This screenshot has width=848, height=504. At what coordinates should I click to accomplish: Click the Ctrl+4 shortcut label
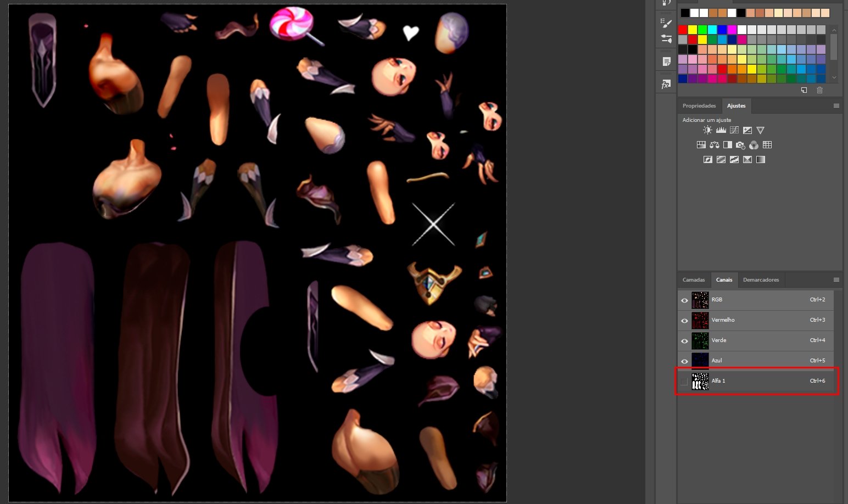817,340
